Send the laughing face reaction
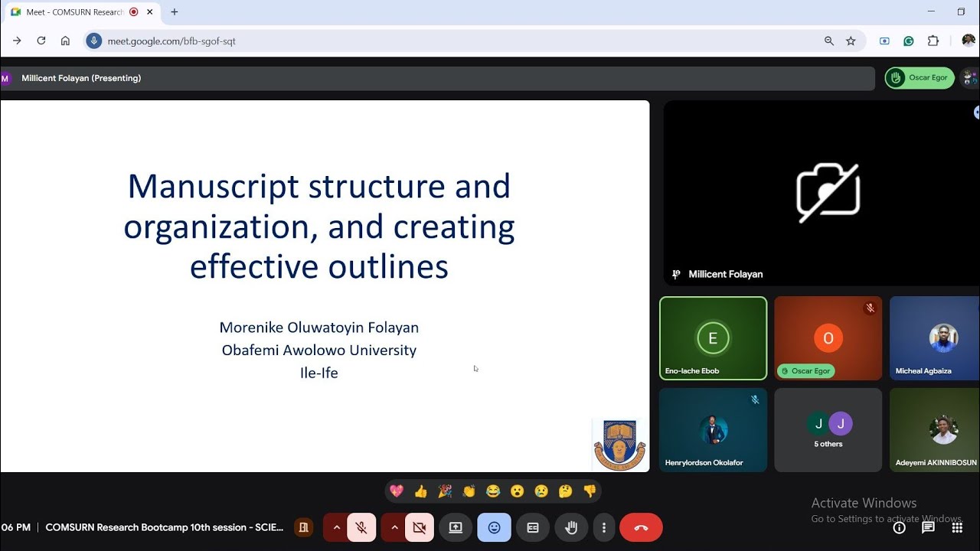980x551 pixels. coord(493,491)
